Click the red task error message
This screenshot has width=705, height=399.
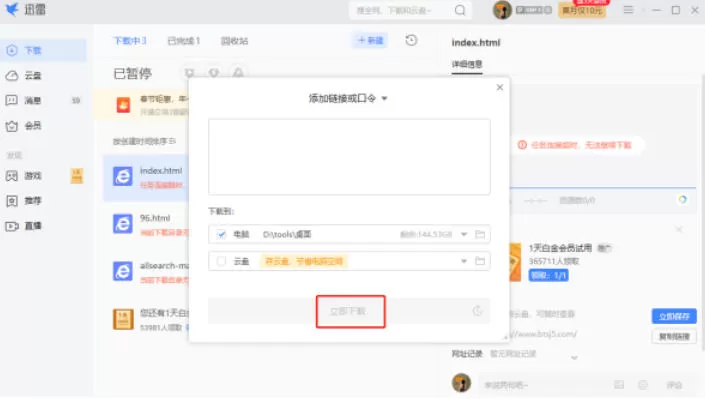click(580, 145)
